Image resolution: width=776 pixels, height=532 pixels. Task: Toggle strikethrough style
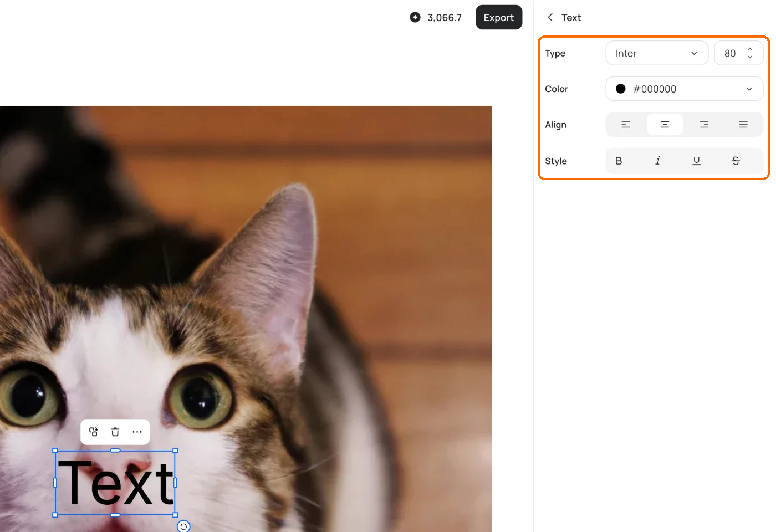[x=736, y=161]
